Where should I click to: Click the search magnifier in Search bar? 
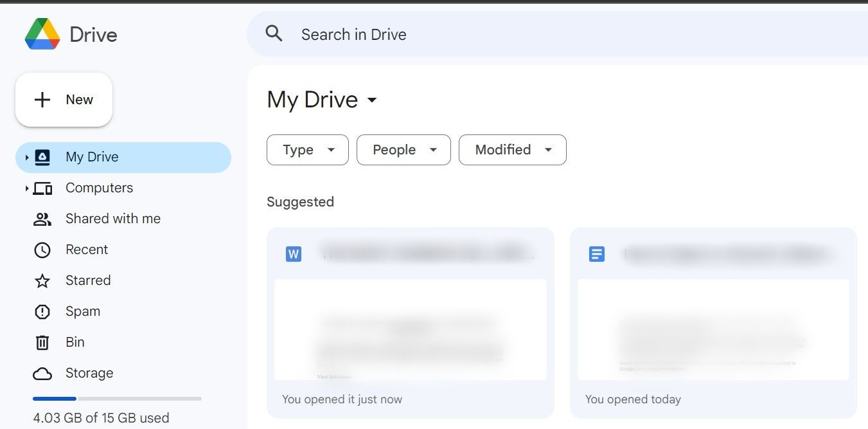click(x=274, y=33)
